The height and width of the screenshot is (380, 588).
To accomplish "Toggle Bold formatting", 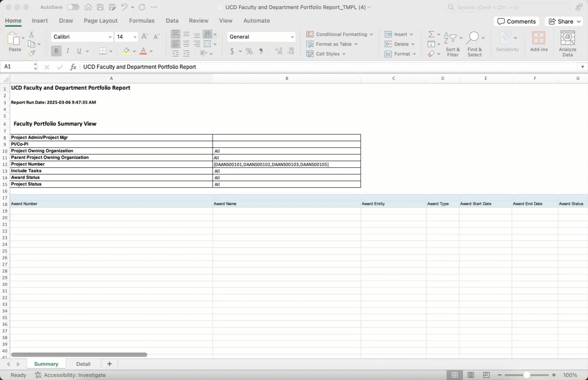I will pos(56,51).
